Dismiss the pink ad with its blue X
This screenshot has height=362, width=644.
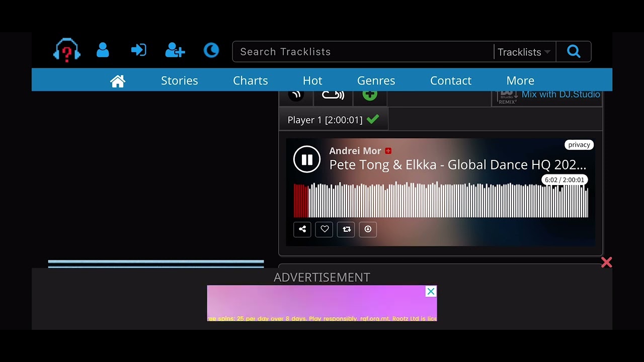pyautogui.click(x=431, y=292)
